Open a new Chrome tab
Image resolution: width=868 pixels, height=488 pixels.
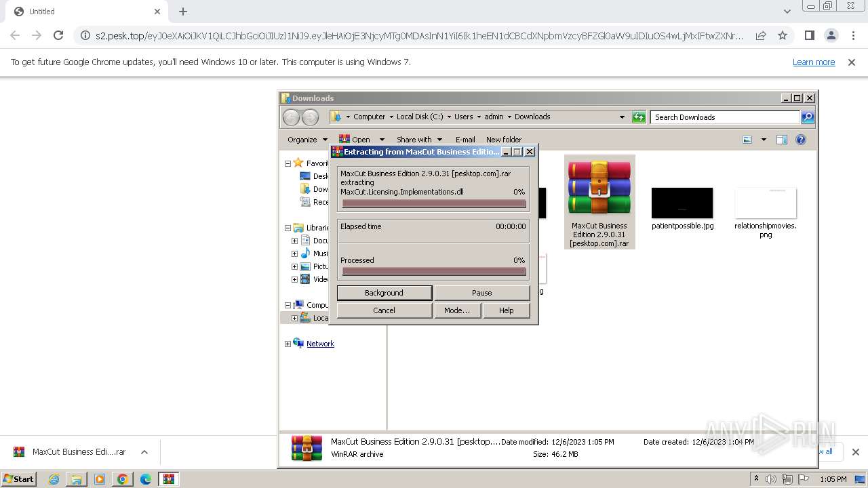[x=183, y=12]
